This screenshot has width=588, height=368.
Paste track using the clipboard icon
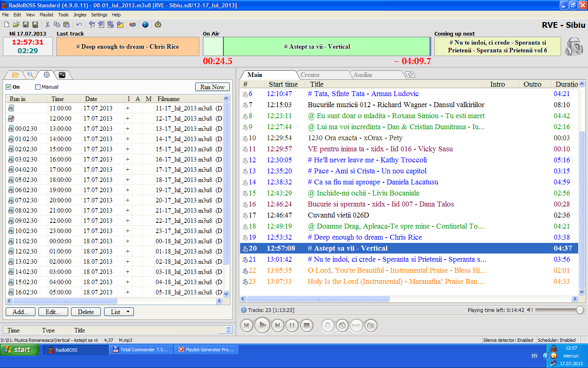tap(67, 25)
